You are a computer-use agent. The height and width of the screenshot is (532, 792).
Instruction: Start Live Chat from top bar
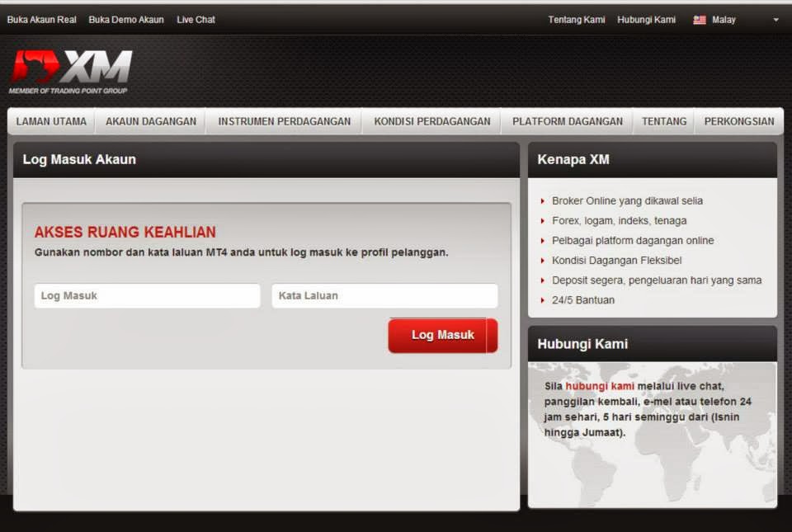[196, 20]
